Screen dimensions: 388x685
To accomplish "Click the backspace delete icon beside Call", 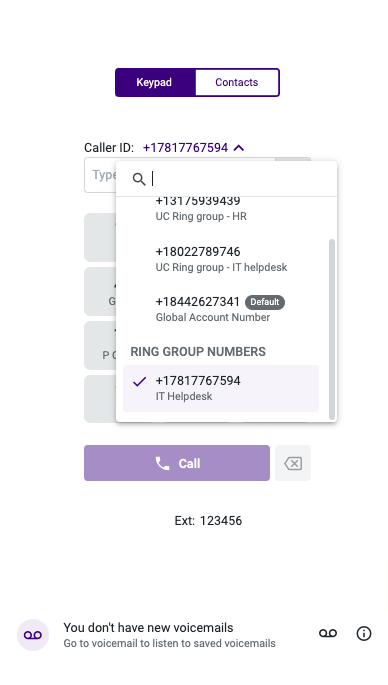I will 293,463.
